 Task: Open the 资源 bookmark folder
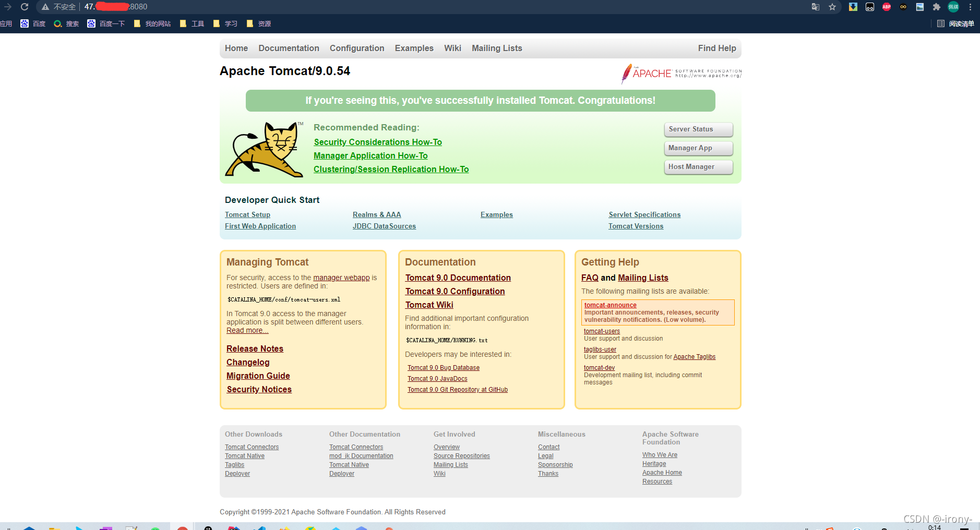point(259,23)
